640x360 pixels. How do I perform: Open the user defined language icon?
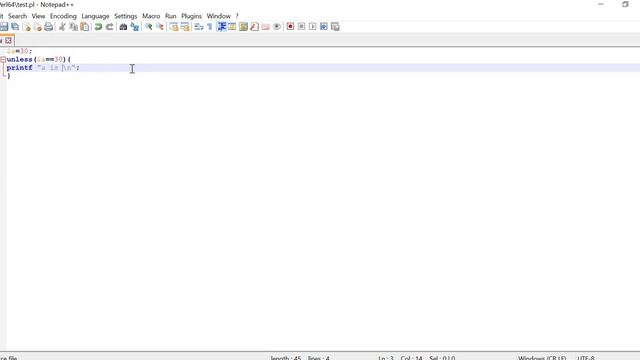pyautogui.click(x=232, y=27)
